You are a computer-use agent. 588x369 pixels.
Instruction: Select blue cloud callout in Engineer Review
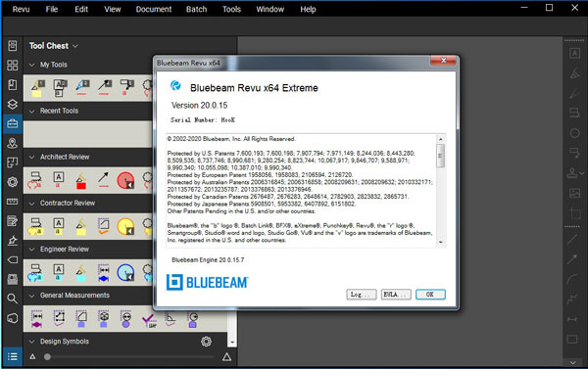pos(35,273)
